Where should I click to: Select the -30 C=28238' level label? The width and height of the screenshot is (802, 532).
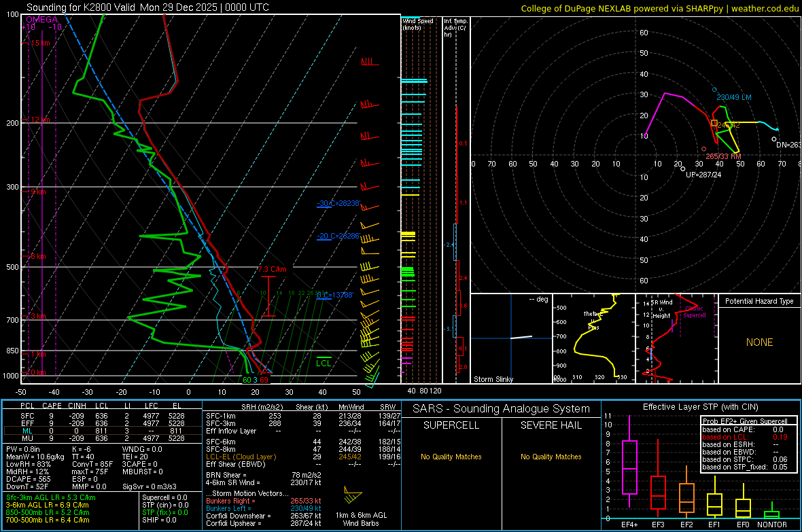coord(338,204)
